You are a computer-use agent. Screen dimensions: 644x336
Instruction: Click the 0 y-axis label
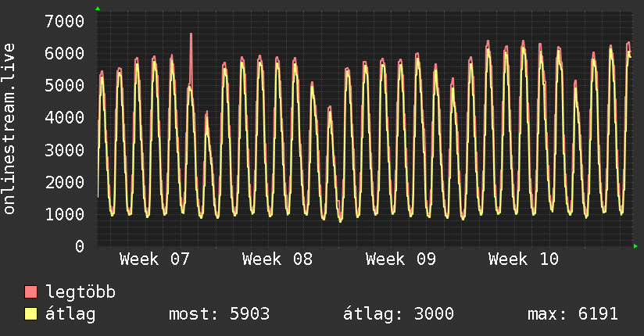point(80,246)
